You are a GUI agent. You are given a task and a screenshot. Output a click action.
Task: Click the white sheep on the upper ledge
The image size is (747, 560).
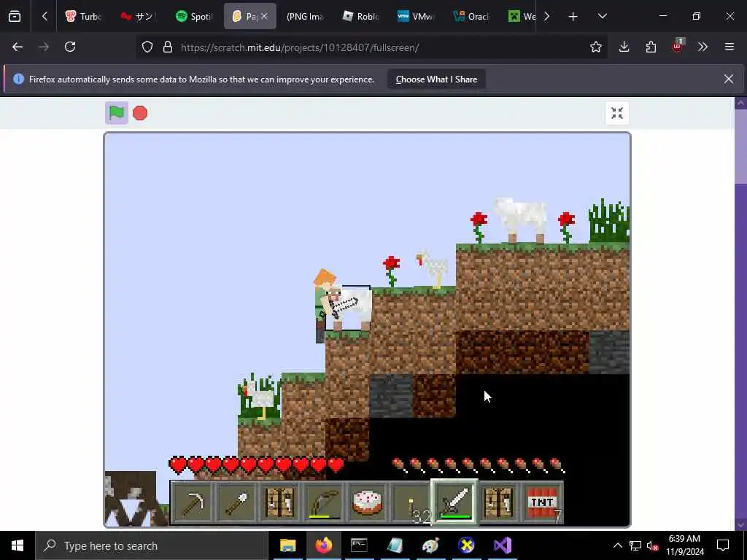tap(522, 220)
